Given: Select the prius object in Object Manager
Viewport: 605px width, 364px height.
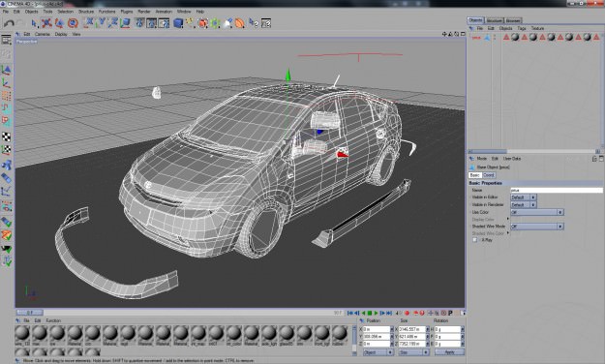Looking at the screenshot, I should pos(476,38).
